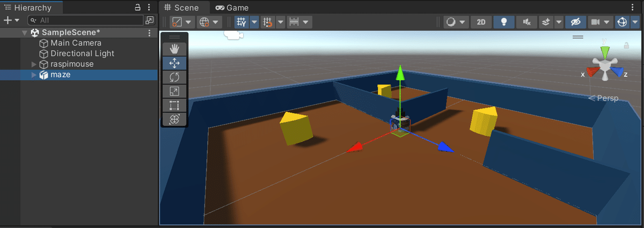This screenshot has width=644, height=228.
Task: Select the Rect transform tool
Action: (174, 105)
